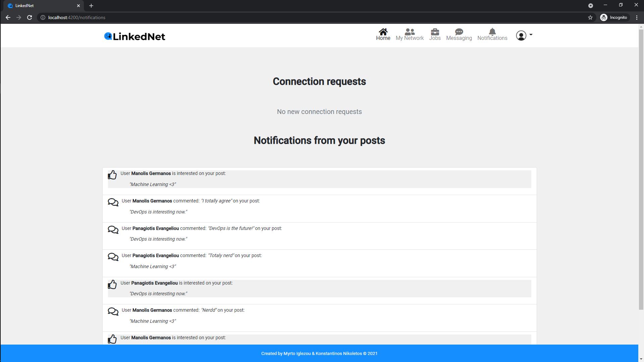Click thumbs-up icon on first Machine Learning notification

click(x=112, y=175)
